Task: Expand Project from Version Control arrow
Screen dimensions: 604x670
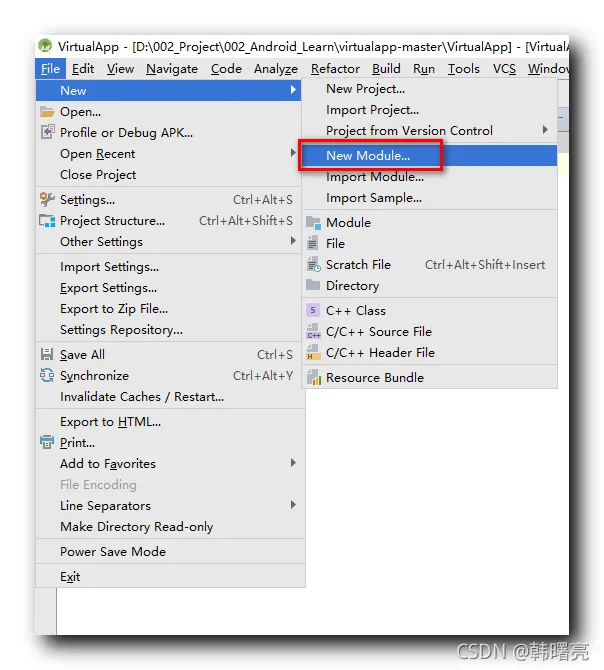Action: click(545, 130)
